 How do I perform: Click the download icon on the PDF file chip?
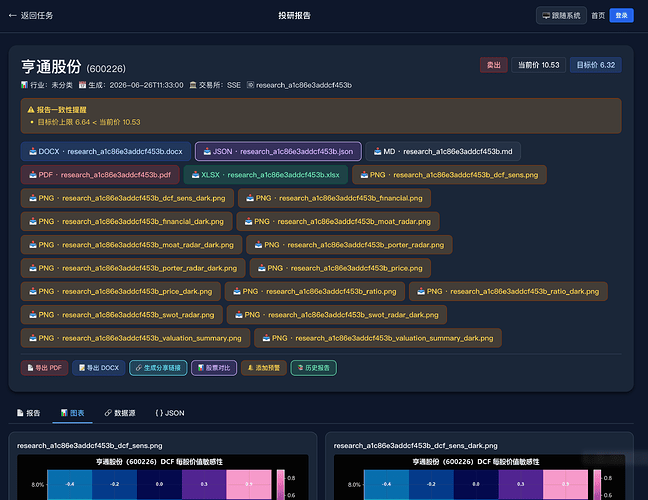pos(33,175)
